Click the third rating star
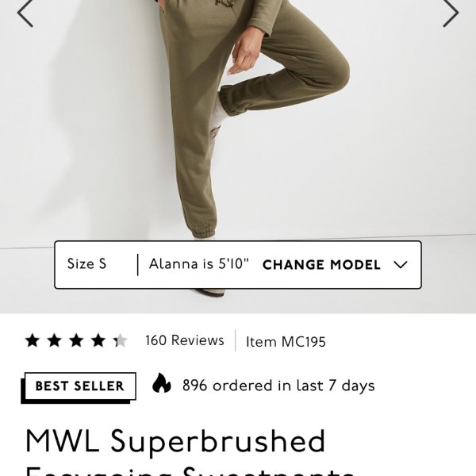Image resolution: width=476 pixels, height=476 pixels. [76, 340]
